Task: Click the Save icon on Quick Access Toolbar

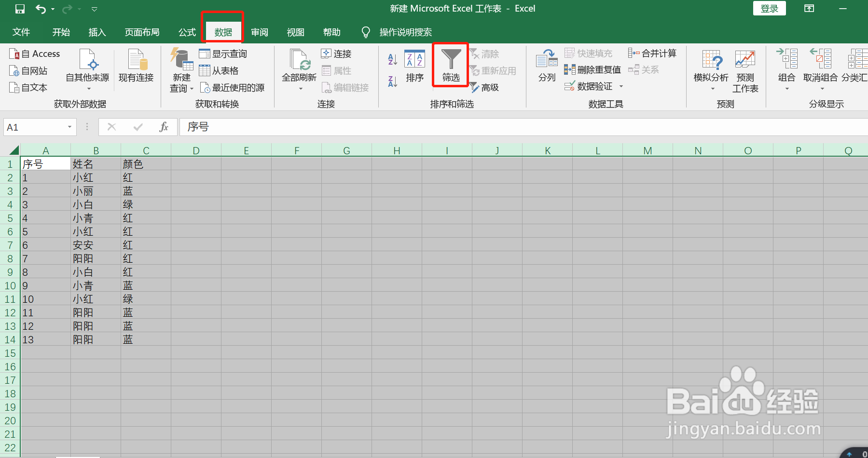Action: [x=19, y=8]
